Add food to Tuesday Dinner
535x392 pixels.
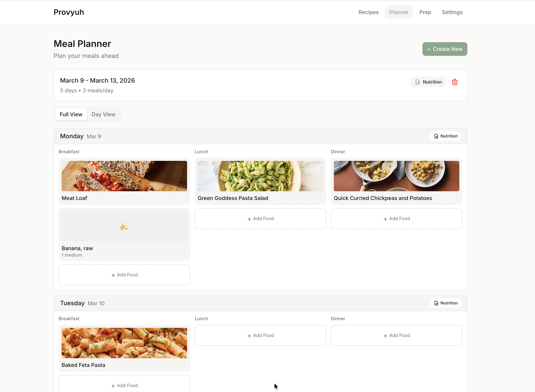396,335
